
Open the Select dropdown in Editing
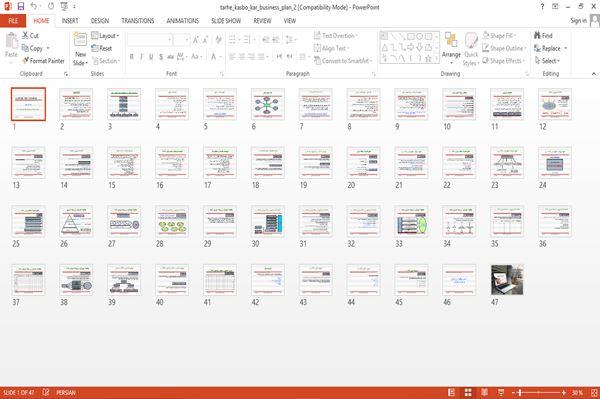pyautogui.click(x=547, y=61)
